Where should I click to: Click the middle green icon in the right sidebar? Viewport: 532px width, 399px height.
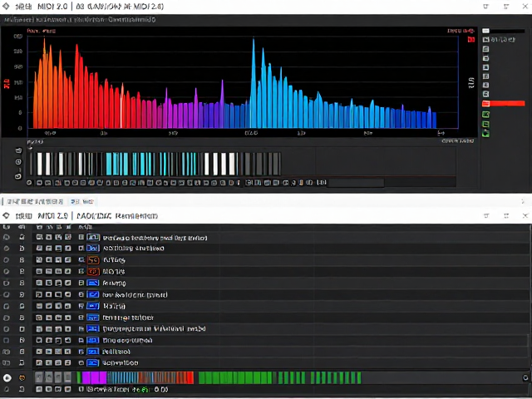point(485,124)
